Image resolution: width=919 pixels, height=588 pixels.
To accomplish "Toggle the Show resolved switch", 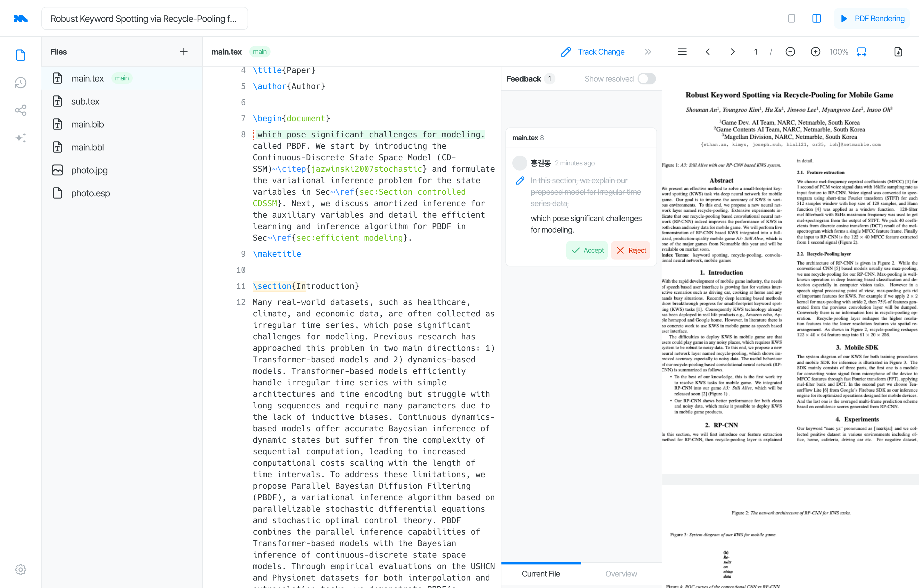I will click(x=646, y=79).
